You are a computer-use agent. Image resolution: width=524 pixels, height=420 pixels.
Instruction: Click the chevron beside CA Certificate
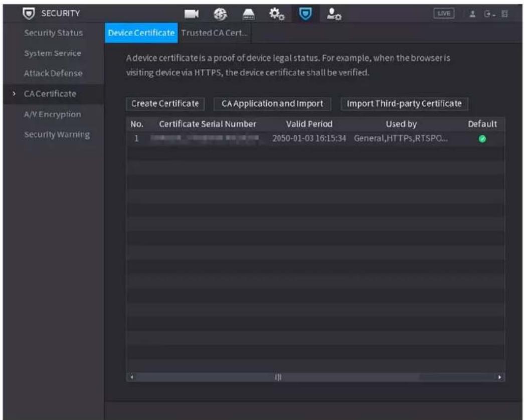(14, 94)
